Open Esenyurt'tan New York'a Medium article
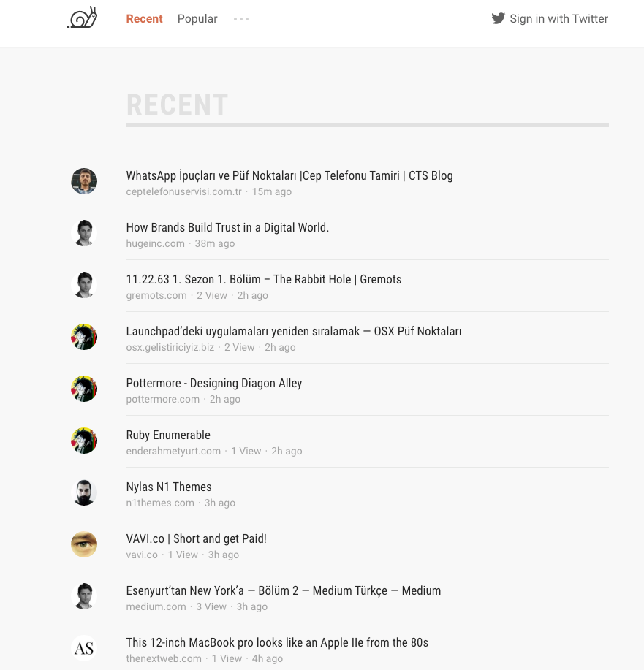The width and height of the screenshot is (644, 670). point(284,590)
